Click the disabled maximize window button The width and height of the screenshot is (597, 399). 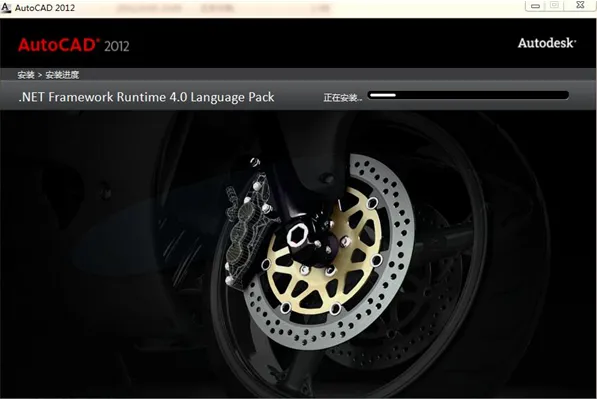coord(555,5)
